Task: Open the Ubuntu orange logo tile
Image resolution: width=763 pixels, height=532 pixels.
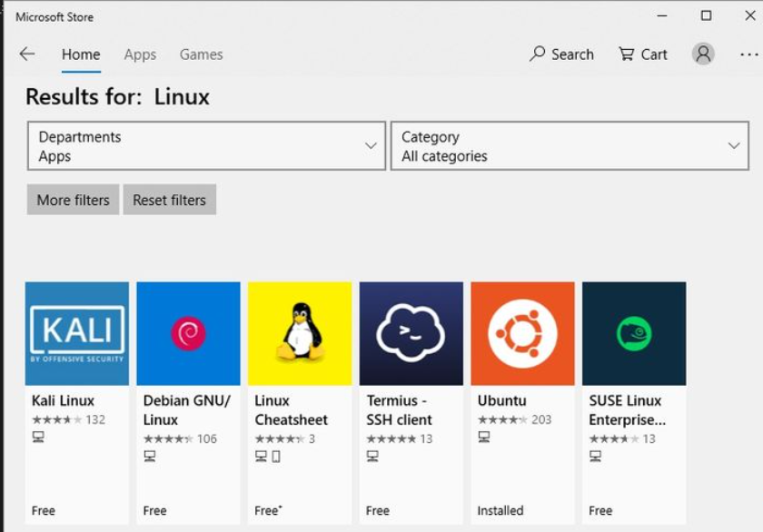Action: click(x=522, y=333)
